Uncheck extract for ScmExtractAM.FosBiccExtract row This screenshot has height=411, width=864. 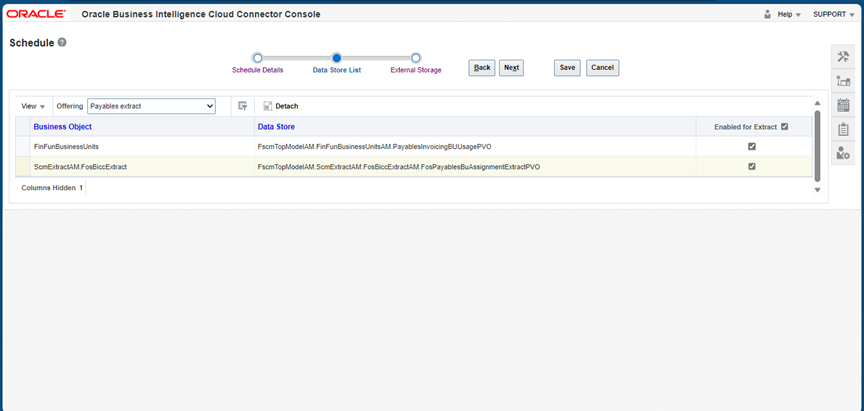pyautogui.click(x=752, y=166)
